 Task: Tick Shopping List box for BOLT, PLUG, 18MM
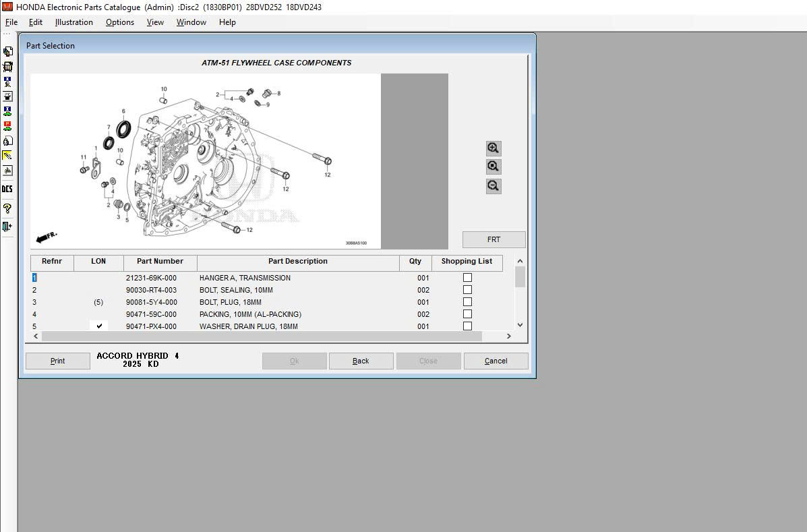[467, 302]
